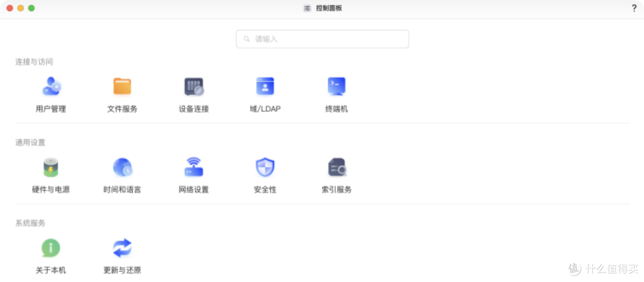Close the window with red button
Screen dimensions: 644x282
coord(10,8)
